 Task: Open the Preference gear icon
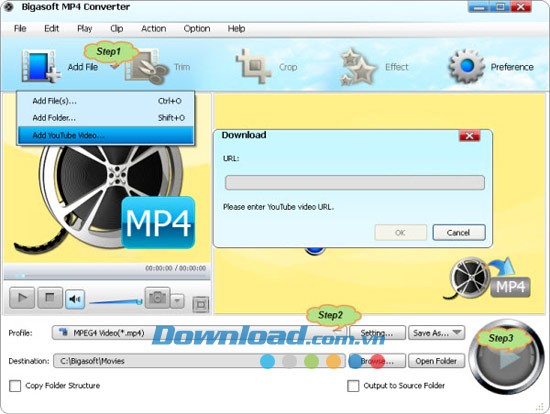click(x=466, y=66)
